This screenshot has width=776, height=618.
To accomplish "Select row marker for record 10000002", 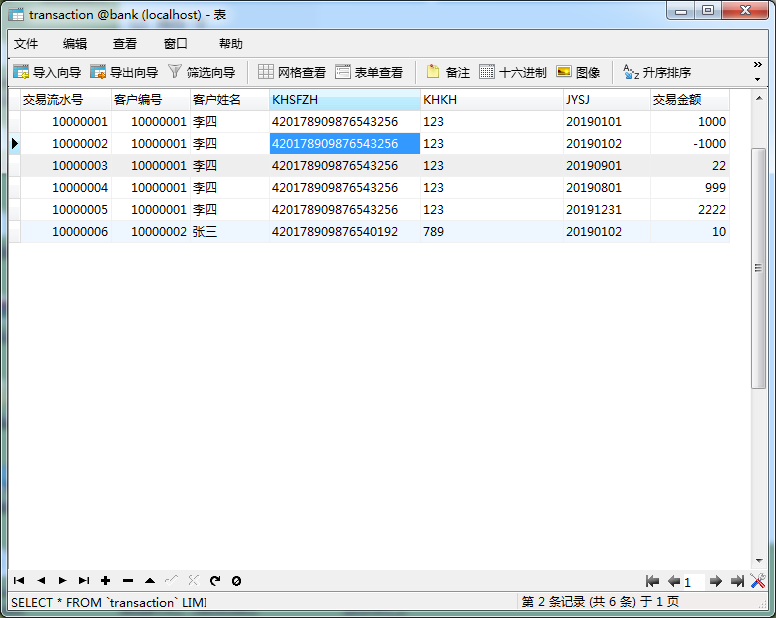I will [14, 143].
